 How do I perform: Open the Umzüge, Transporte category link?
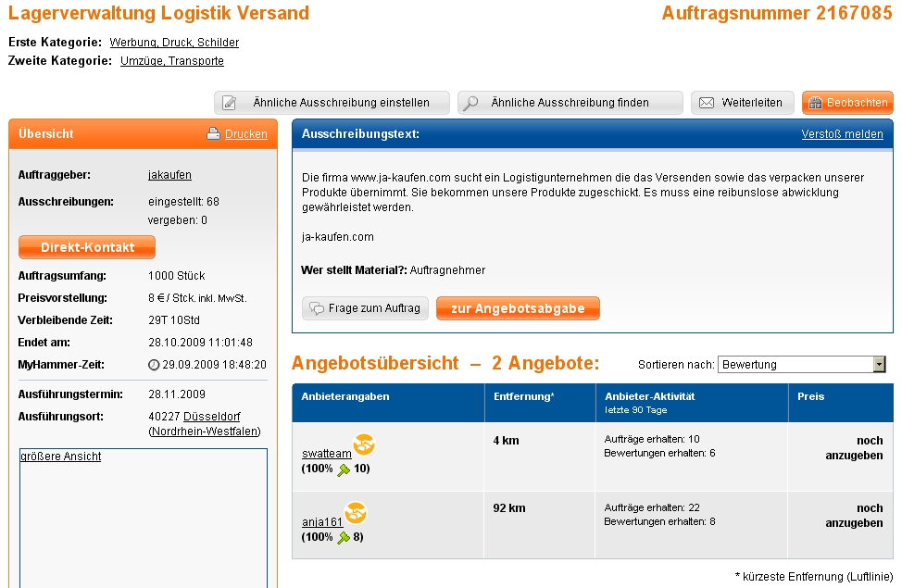[172, 61]
